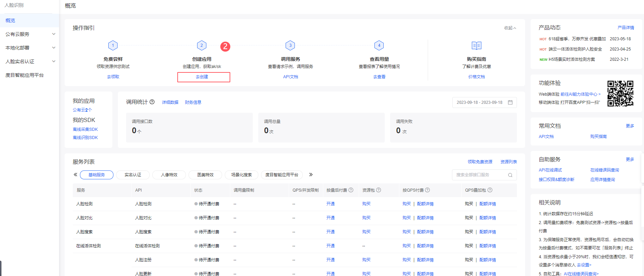Click the help icon beside 按QPS付费 column

click(427, 190)
